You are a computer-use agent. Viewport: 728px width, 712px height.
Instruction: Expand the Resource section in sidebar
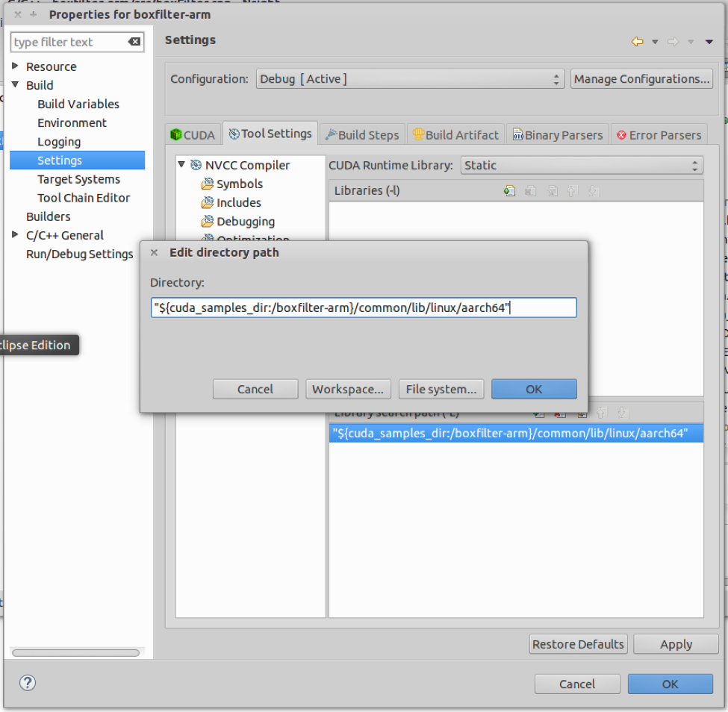15,66
